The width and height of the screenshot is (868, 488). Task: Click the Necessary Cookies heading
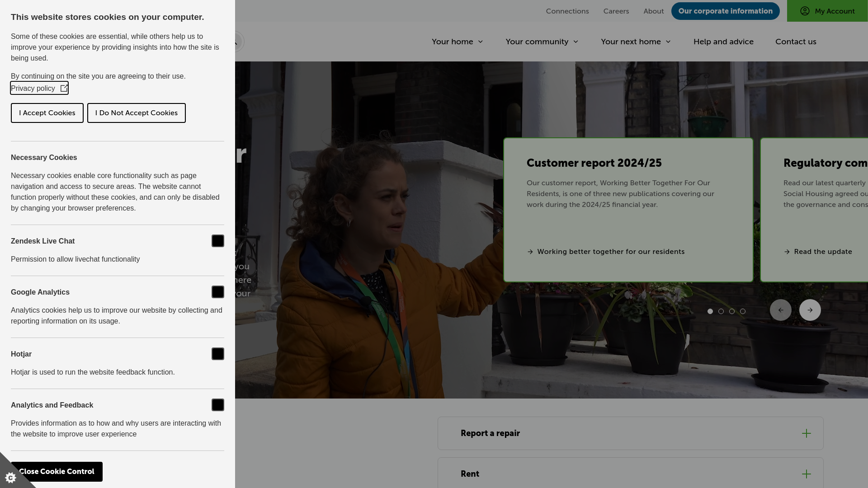(x=44, y=158)
